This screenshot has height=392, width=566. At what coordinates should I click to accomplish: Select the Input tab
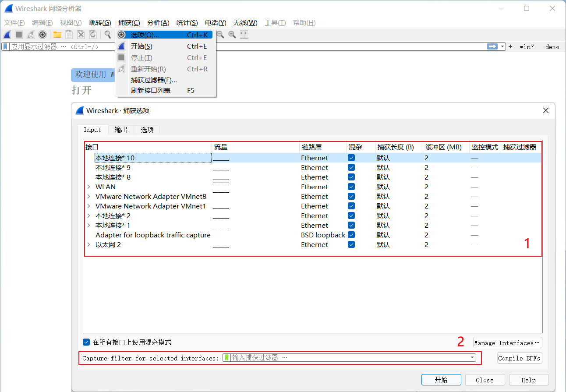(x=92, y=130)
